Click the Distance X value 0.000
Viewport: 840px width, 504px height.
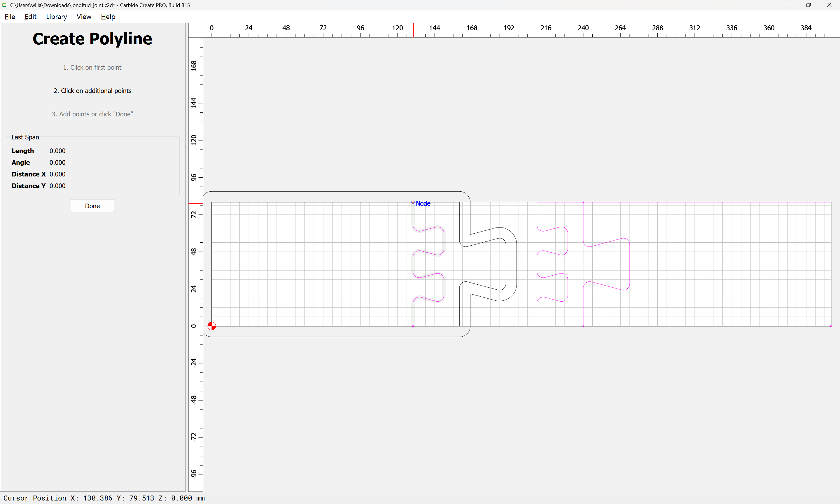pos(57,174)
